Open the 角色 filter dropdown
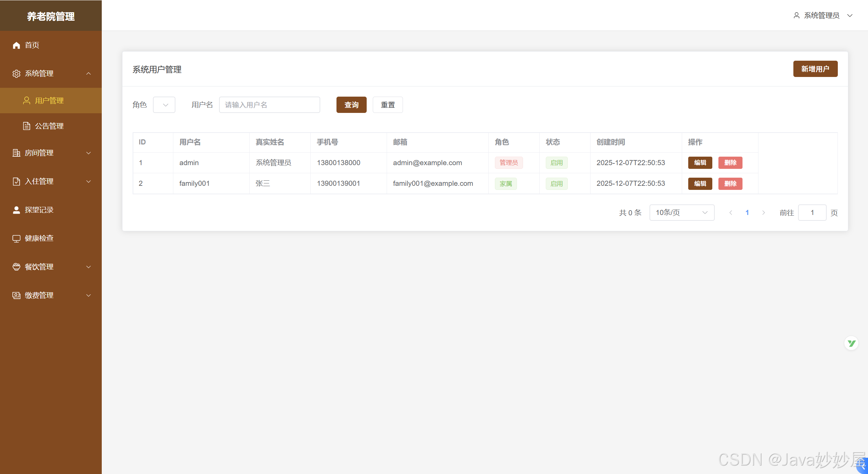The height and width of the screenshot is (474, 868). 164,105
